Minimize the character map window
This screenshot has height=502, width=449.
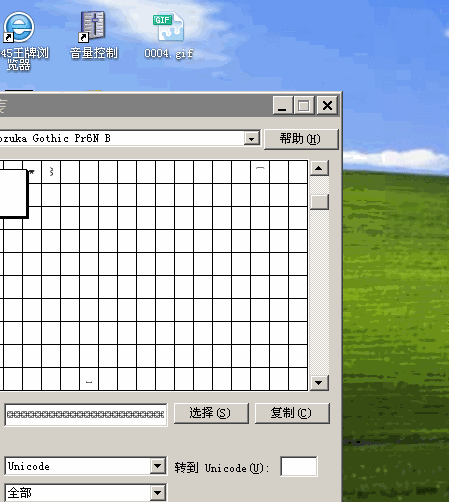tap(283, 106)
